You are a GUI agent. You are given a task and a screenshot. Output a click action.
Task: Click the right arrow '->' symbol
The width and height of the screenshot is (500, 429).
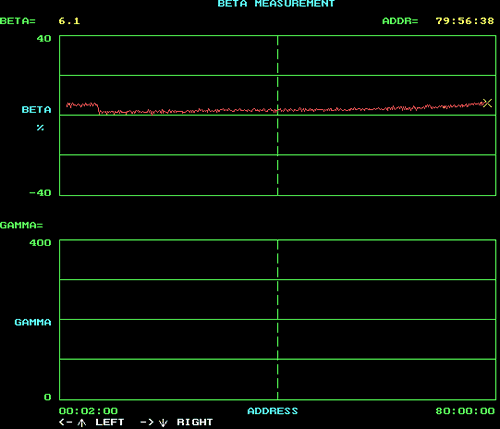click(147, 422)
